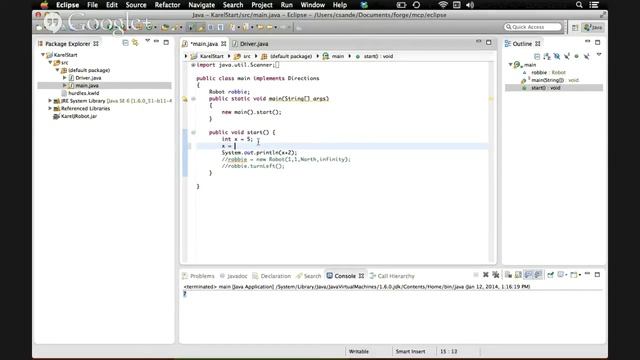The height and width of the screenshot is (360, 640).
Task: Click the Pin Console icon
Action: coord(551,275)
